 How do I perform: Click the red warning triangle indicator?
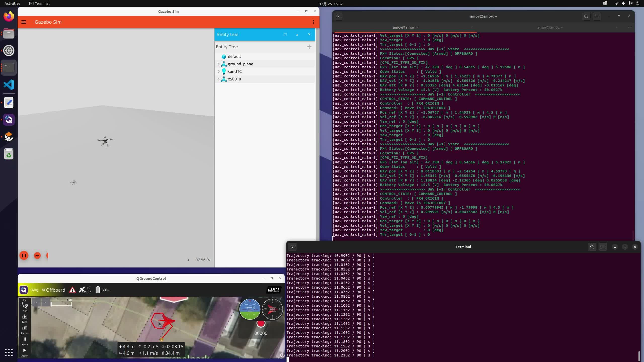pyautogui.click(x=72, y=290)
